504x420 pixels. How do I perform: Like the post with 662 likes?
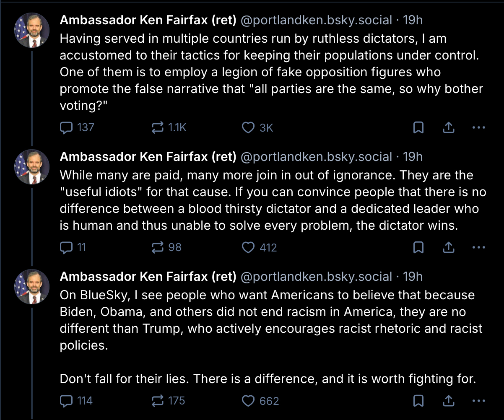coord(249,401)
